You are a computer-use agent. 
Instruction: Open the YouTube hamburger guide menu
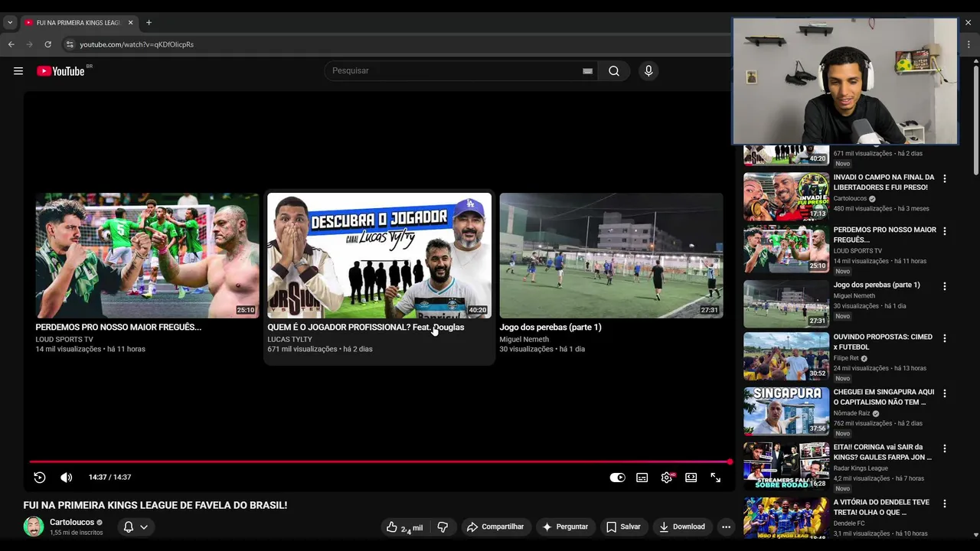[x=18, y=71]
